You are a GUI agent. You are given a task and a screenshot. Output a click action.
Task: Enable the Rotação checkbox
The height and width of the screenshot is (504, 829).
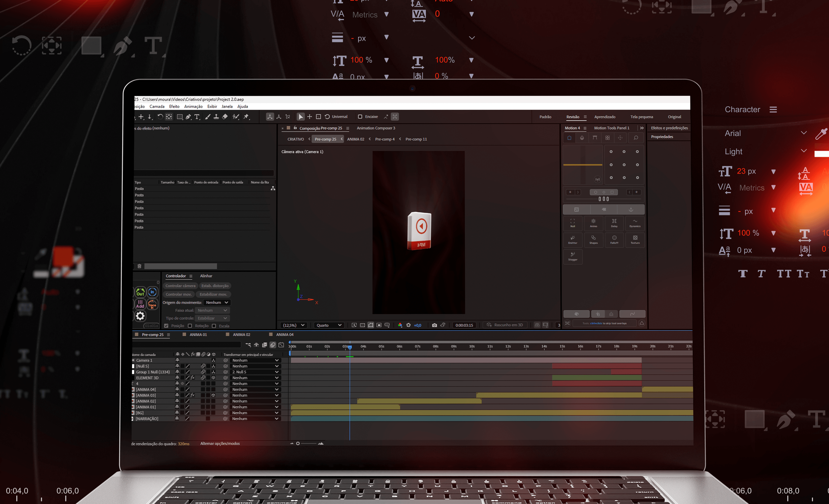point(190,325)
